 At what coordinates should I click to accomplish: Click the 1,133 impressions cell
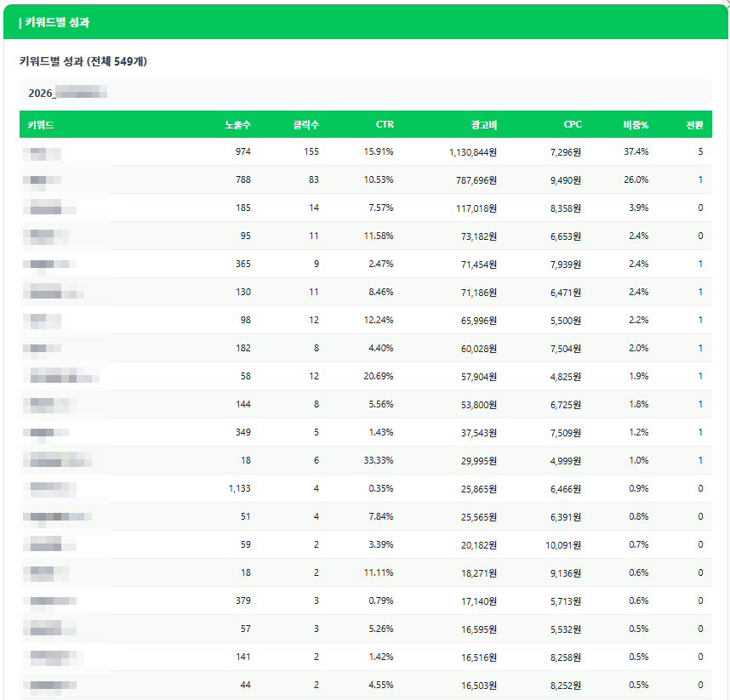239,489
